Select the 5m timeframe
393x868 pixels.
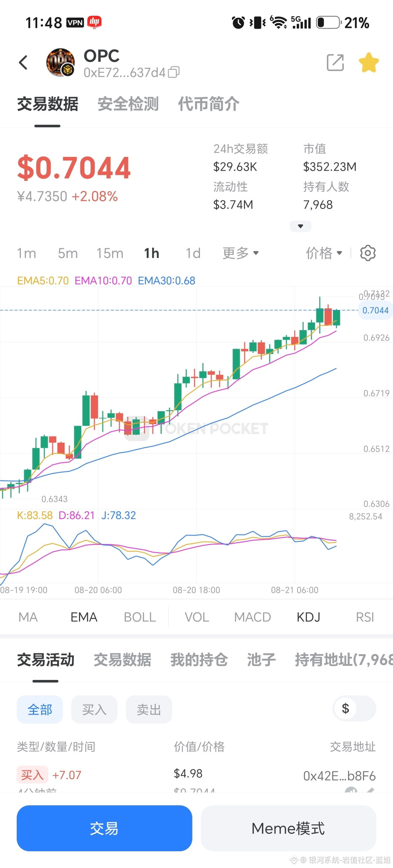click(x=68, y=253)
